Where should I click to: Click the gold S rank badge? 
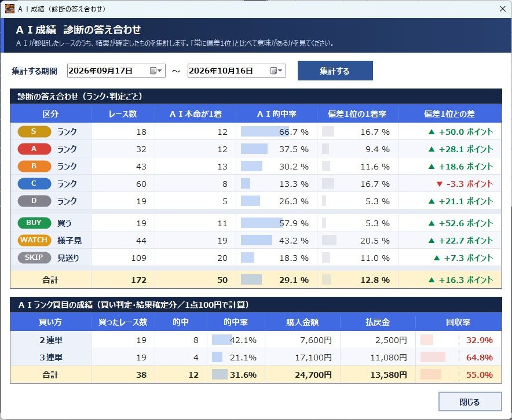[x=34, y=131]
